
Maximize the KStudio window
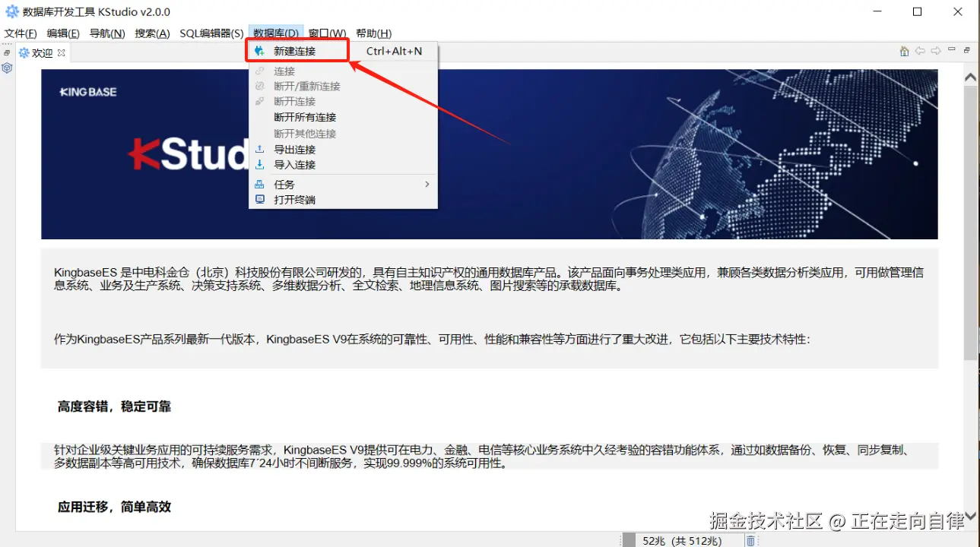917,11
